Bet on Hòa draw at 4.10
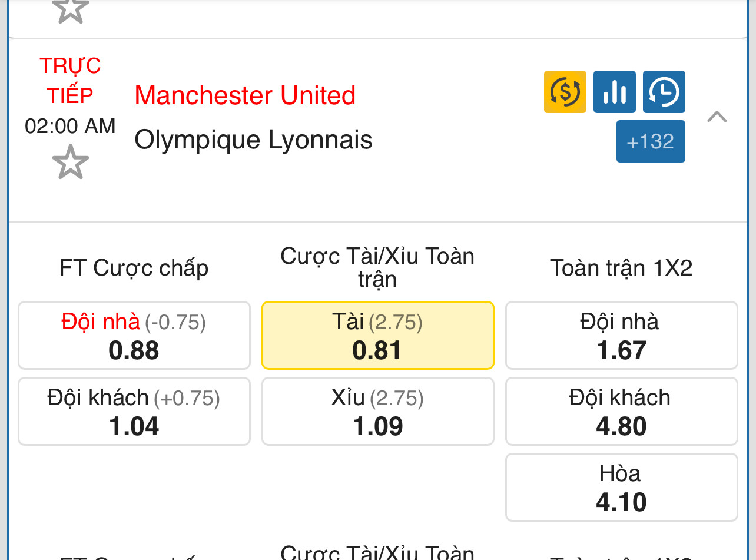The image size is (756, 560). pos(622,488)
